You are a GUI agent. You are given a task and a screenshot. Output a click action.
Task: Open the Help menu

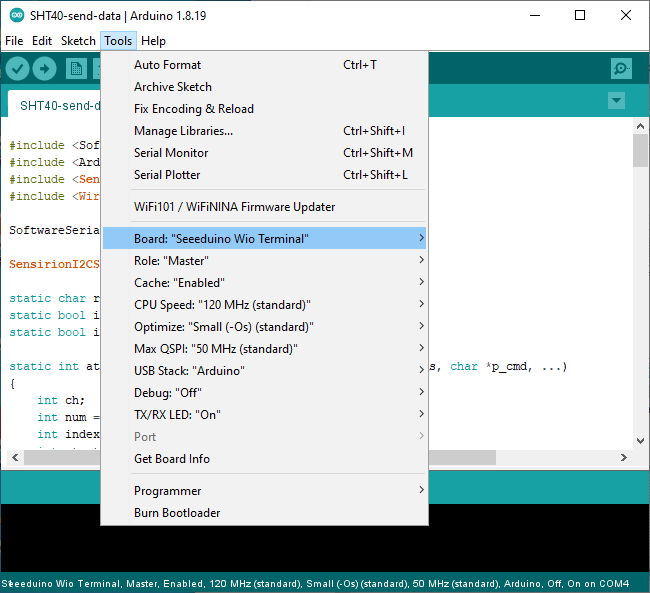[x=153, y=41]
